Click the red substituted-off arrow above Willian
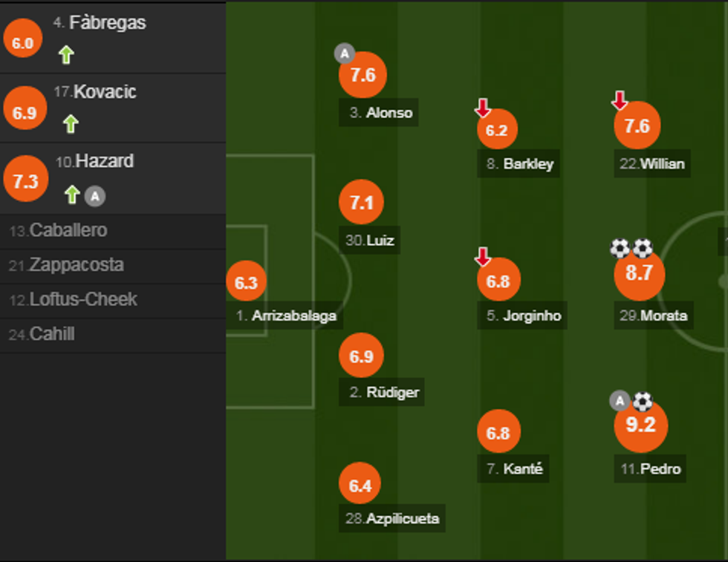 click(620, 100)
